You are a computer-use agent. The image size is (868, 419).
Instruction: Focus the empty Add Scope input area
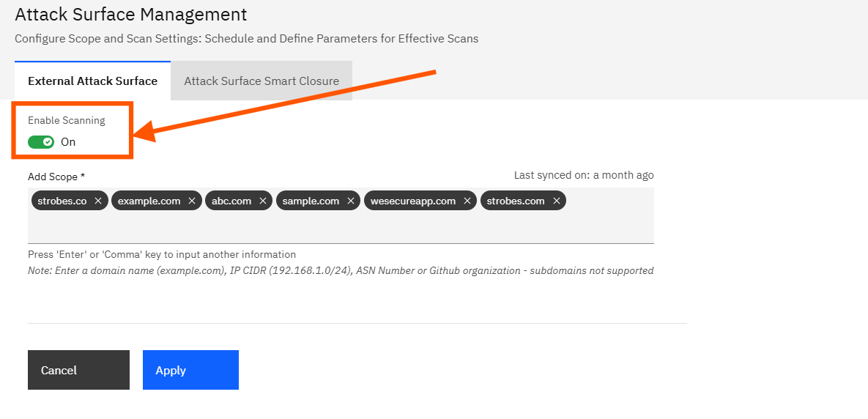[x=341, y=226]
